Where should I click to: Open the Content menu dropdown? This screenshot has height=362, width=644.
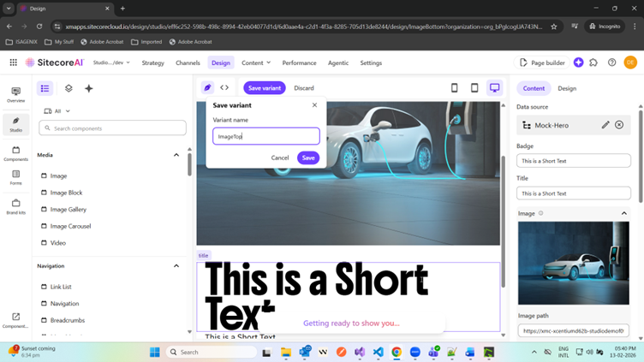click(x=256, y=62)
